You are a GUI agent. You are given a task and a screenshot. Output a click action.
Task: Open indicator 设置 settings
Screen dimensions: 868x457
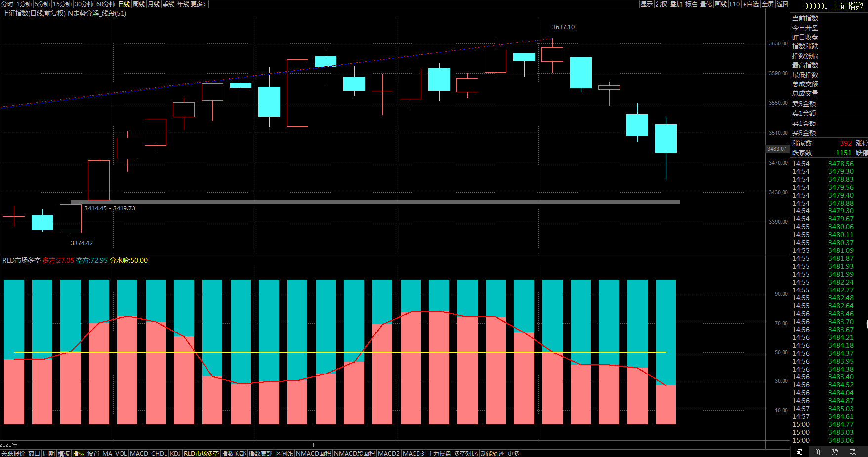93,453
